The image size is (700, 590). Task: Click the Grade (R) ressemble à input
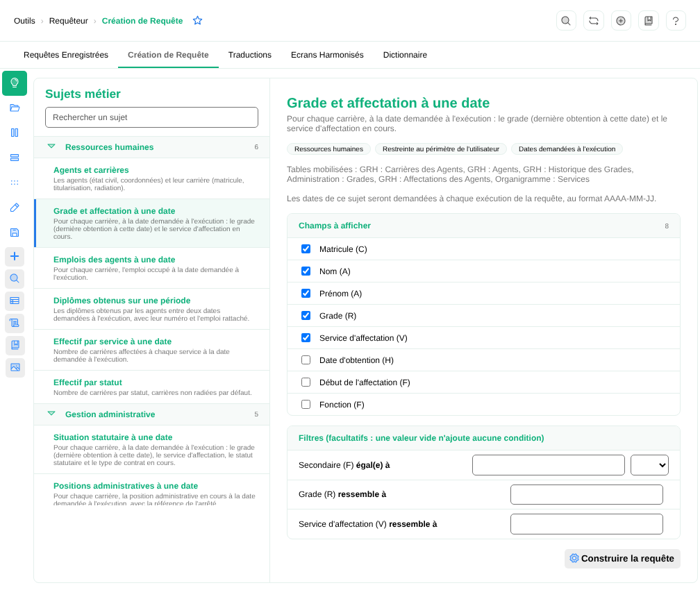pos(587,494)
